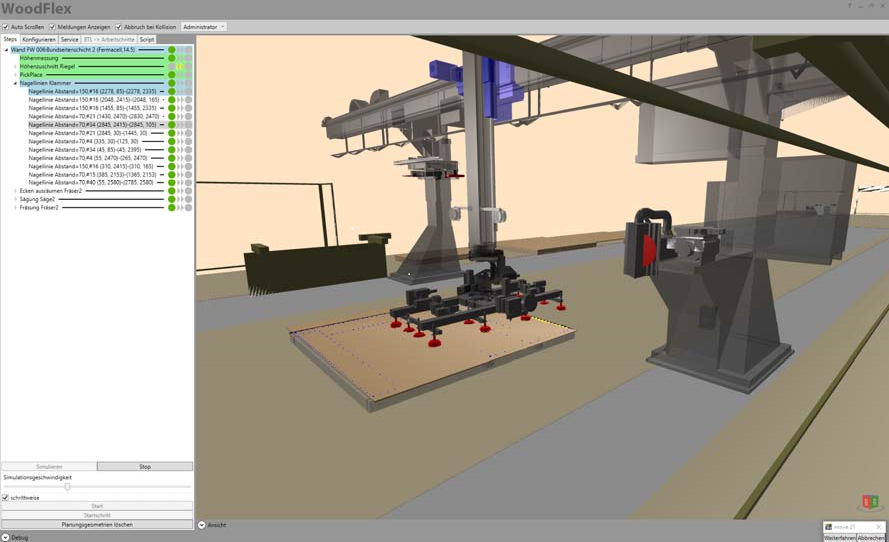Click the Start button
This screenshot has width=889, height=542.
(97, 506)
